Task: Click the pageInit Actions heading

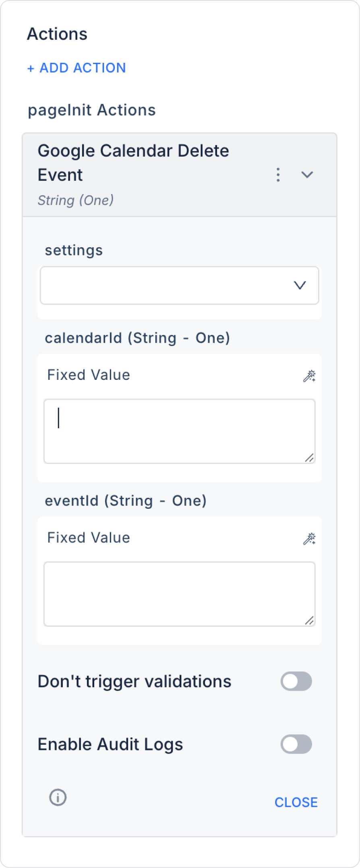Action: 92,110
